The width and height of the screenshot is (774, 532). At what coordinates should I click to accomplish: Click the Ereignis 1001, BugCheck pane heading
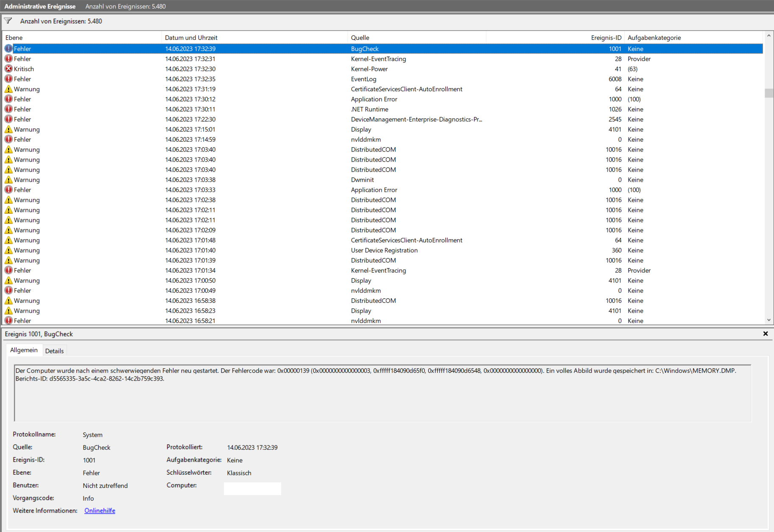click(39, 334)
